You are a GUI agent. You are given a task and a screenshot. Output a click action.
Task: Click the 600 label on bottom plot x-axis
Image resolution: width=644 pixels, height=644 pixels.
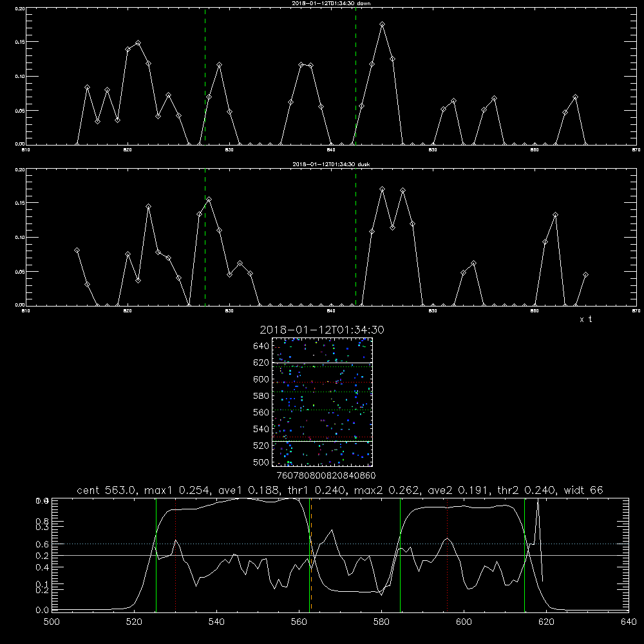464,622
